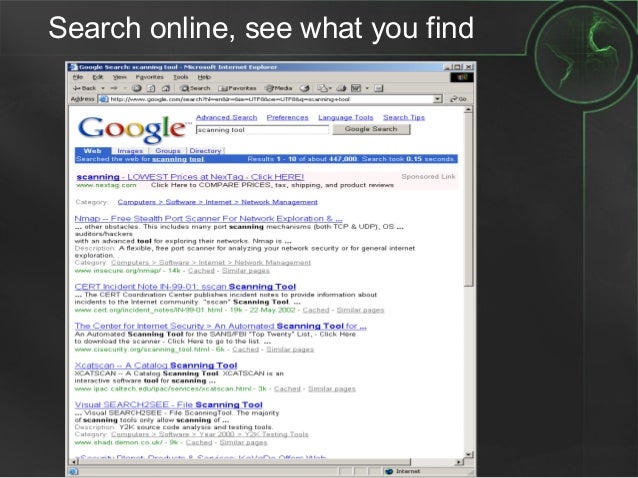Click the horizontal scrollbar right arrow
The image size is (638, 478).
459,462
